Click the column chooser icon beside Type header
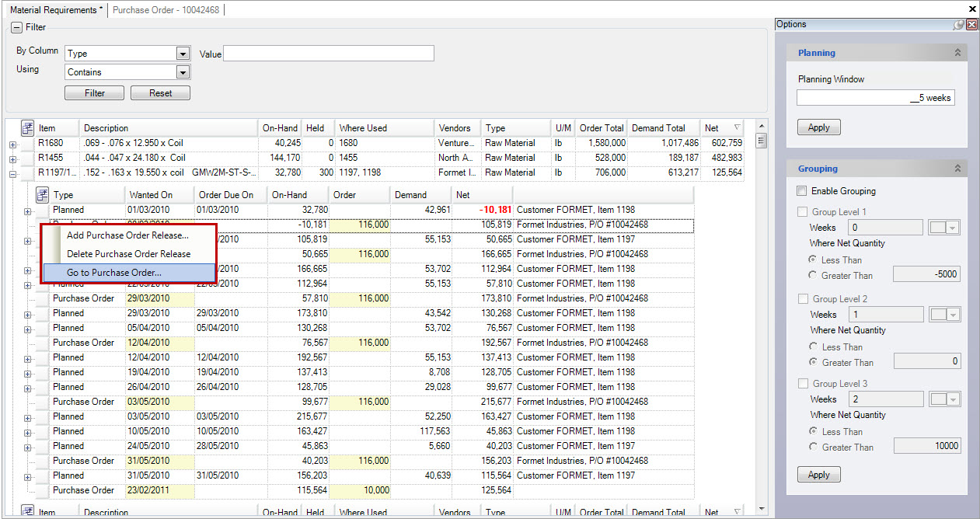Image resolution: width=980 pixels, height=519 pixels. pos(43,195)
